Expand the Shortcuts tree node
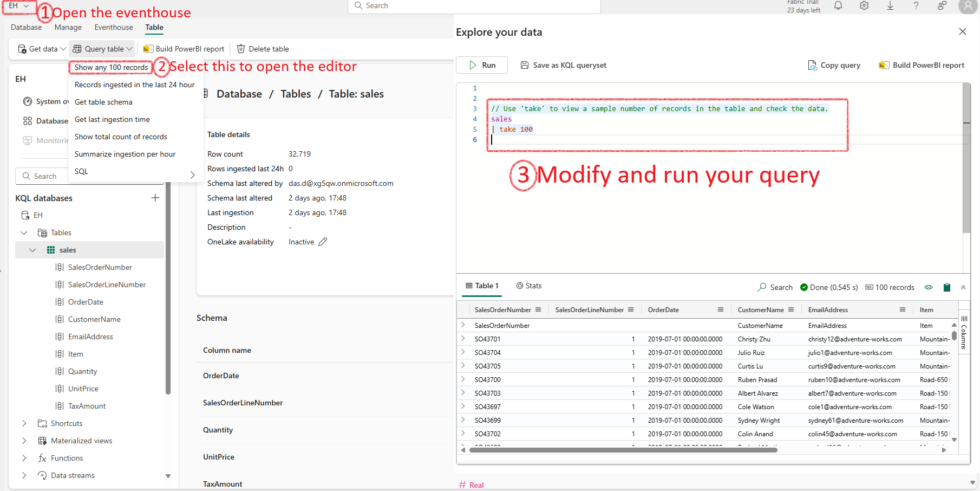980x491 pixels. (24, 423)
